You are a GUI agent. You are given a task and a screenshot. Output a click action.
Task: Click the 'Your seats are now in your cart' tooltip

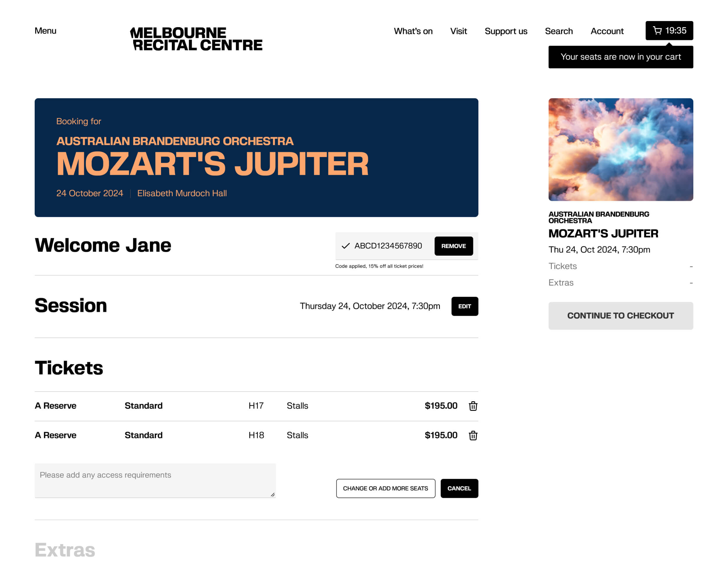(621, 57)
